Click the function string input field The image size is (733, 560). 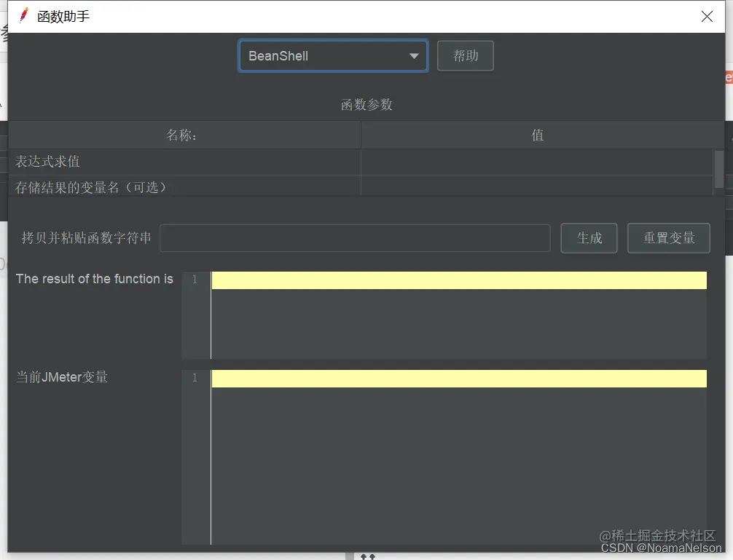pyautogui.click(x=355, y=238)
